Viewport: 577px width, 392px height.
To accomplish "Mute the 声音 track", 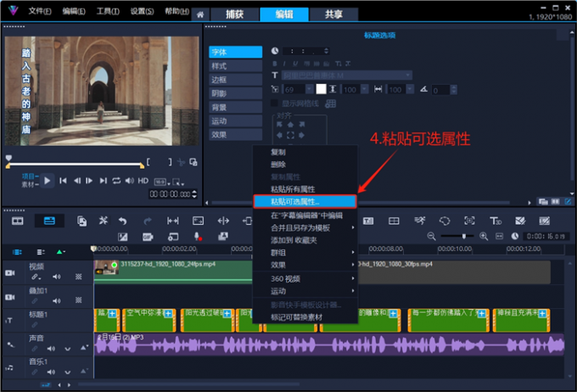I will point(51,348).
